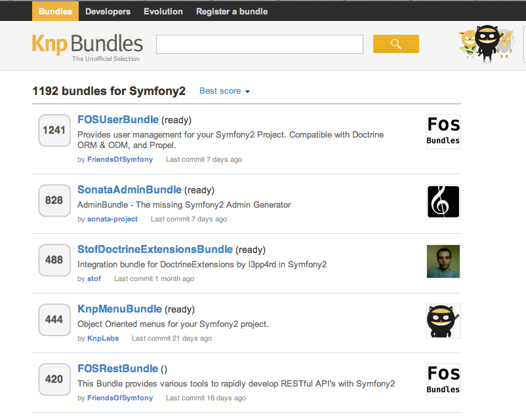Open the Best score sort dropdown
Screen dimensions: 526x420
(x=224, y=91)
